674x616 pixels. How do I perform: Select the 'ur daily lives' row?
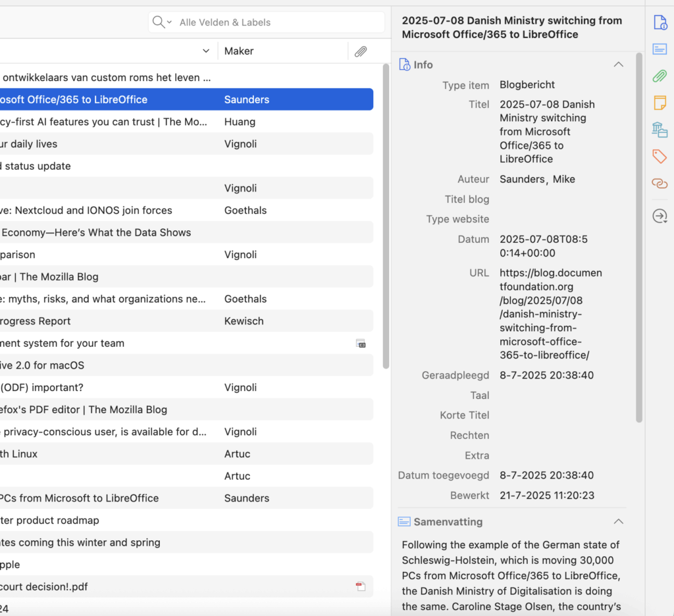[x=186, y=144]
